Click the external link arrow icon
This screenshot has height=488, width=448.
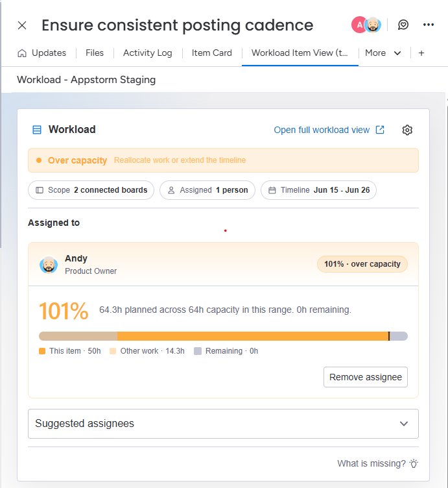pyautogui.click(x=380, y=130)
